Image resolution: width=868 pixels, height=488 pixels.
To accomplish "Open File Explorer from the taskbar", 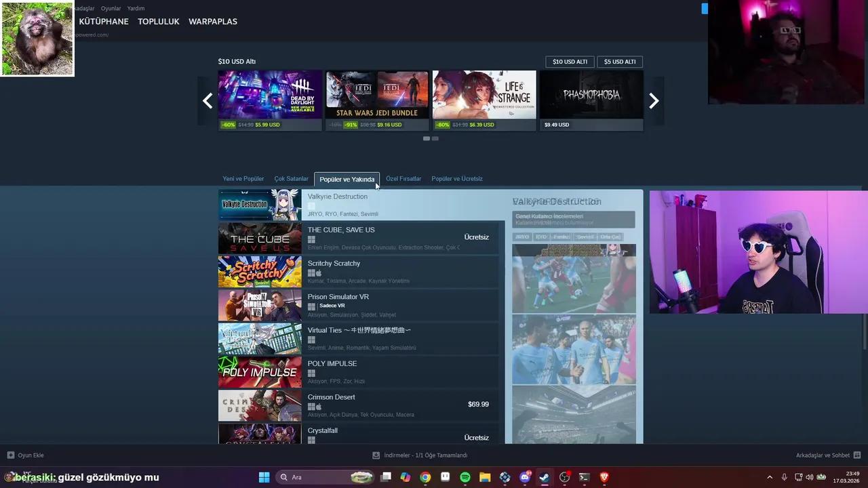I will click(x=485, y=477).
